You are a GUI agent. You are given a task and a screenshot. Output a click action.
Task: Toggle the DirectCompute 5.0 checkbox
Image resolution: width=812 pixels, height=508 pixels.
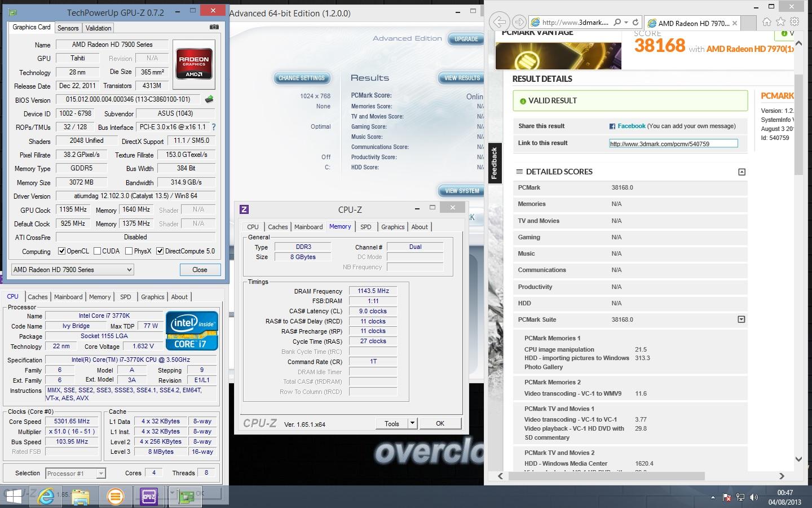coord(160,251)
